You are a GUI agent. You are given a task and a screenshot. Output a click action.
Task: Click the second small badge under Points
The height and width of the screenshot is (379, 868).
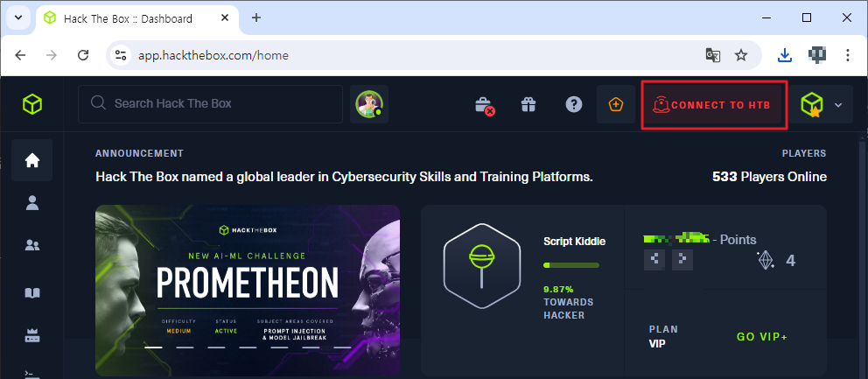(x=682, y=260)
